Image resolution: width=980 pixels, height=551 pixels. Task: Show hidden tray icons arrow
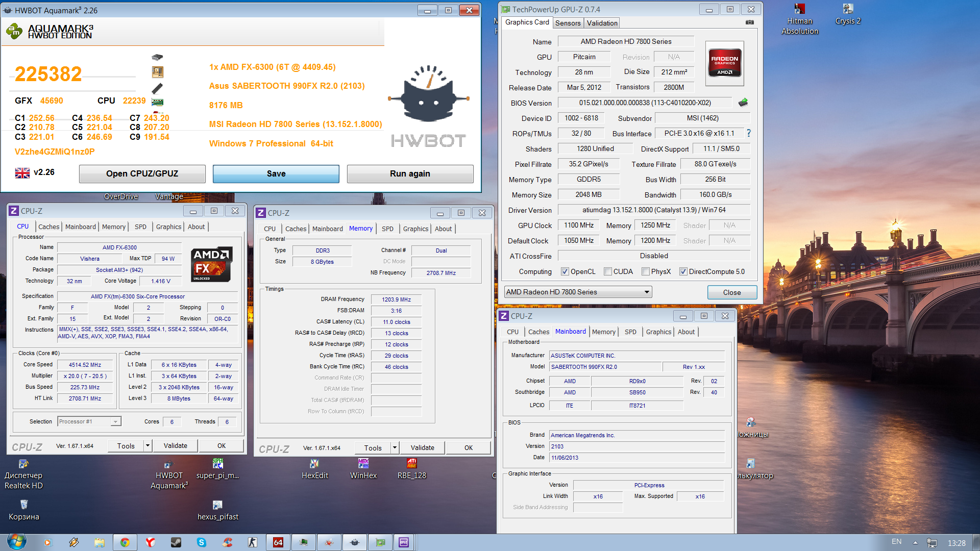(x=915, y=542)
